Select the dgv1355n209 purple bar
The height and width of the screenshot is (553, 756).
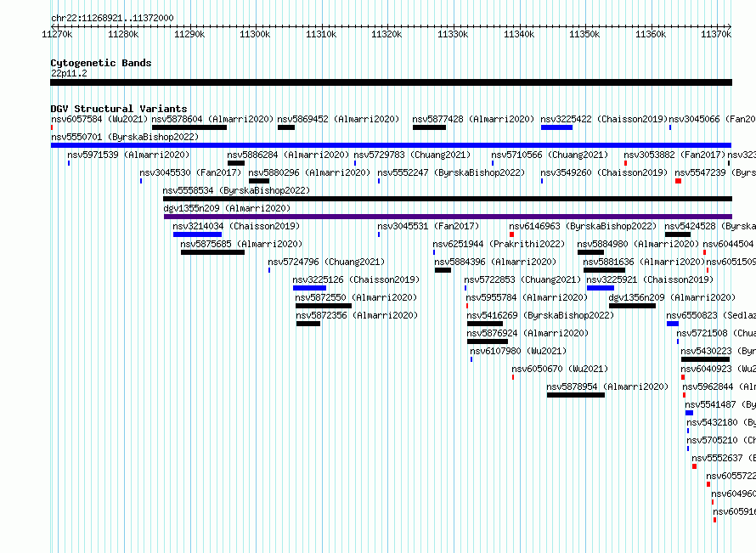448,217
